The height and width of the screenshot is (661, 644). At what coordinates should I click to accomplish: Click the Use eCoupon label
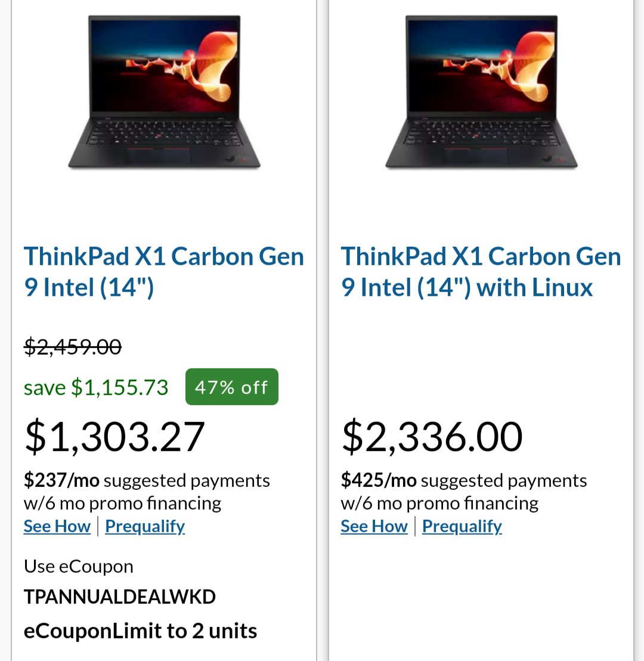click(79, 566)
